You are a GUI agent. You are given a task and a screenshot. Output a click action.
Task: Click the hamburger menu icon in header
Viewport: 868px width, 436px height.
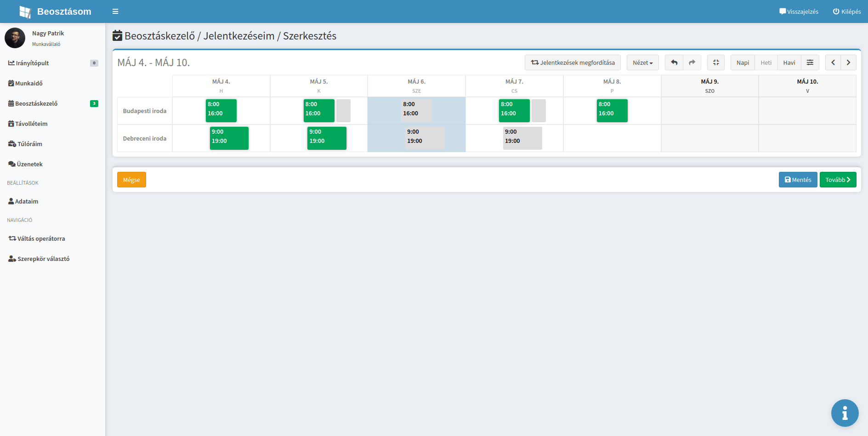point(115,11)
